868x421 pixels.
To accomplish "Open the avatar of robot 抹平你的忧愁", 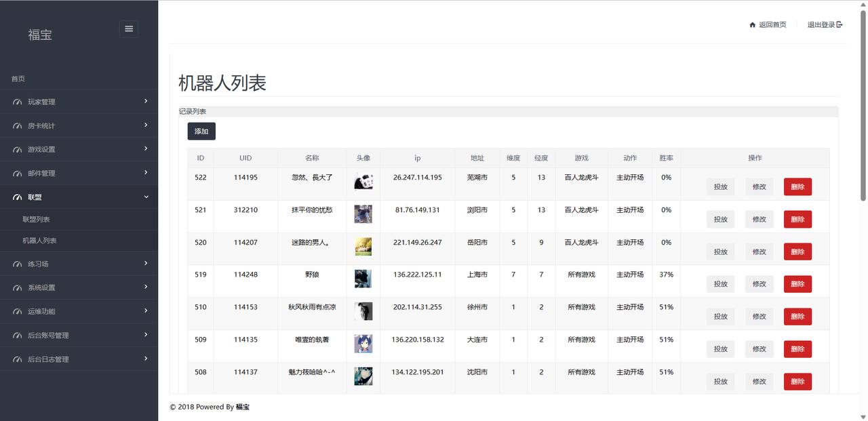I will point(363,214).
